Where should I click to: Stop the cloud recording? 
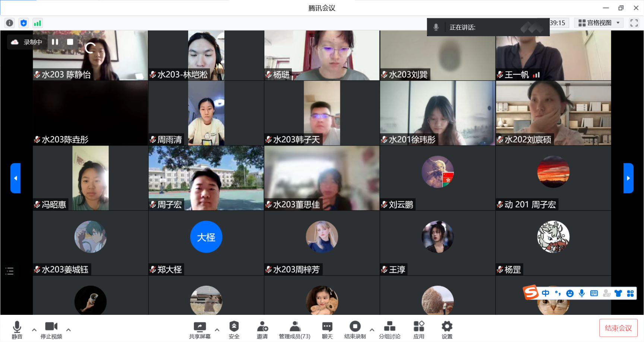70,42
